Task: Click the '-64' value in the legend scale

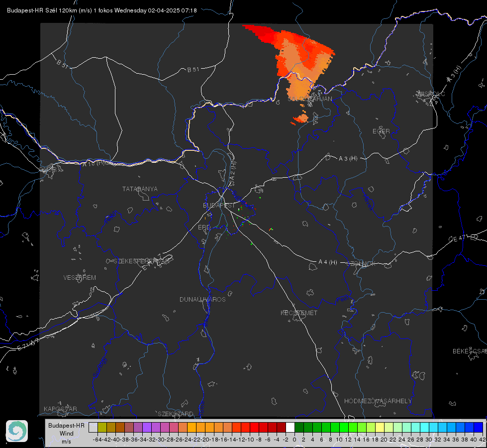Action: [97, 440]
